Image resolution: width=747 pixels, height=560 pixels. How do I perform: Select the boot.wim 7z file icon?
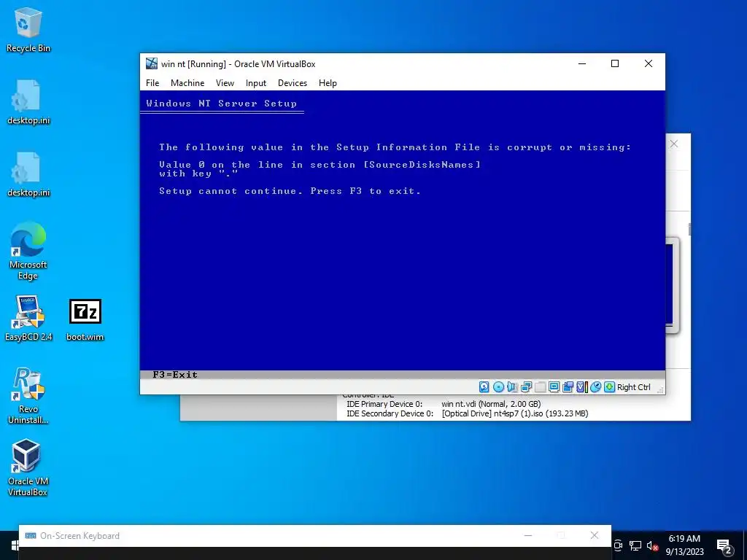[x=85, y=320]
